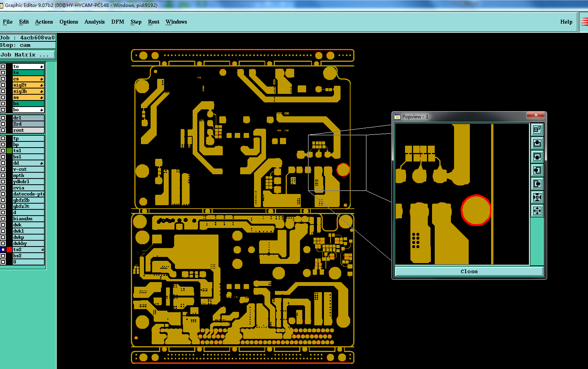The height and width of the screenshot is (369, 588).
Task: Click green color swatch of layer 'ts1'
Action: point(9,151)
